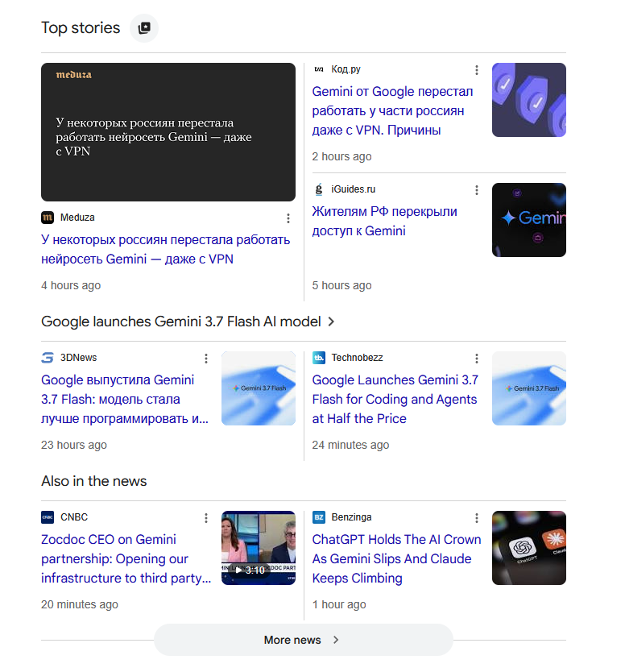The height and width of the screenshot is (672, 625).
Task: Click the 3DNews source name
Action: pos(78,358)
